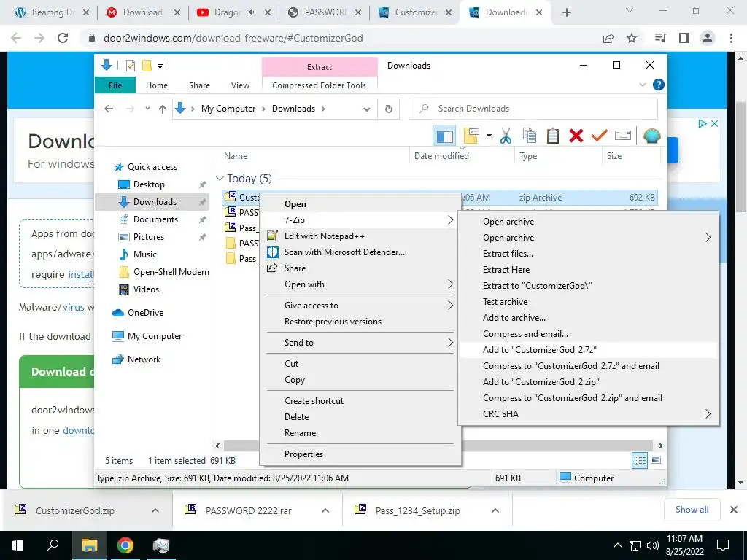Open the PASSWORD 2222.rar download options chevron
747x560 pixels.
(325, 510)
